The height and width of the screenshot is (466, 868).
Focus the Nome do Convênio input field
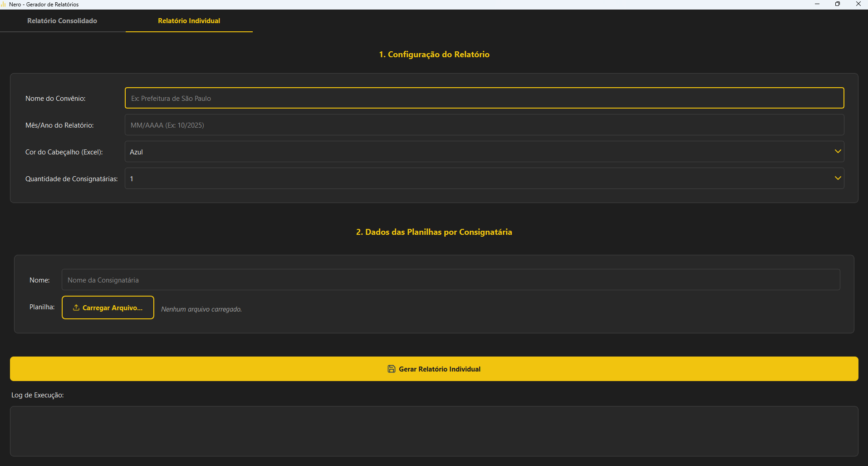(x=484, y=98)
